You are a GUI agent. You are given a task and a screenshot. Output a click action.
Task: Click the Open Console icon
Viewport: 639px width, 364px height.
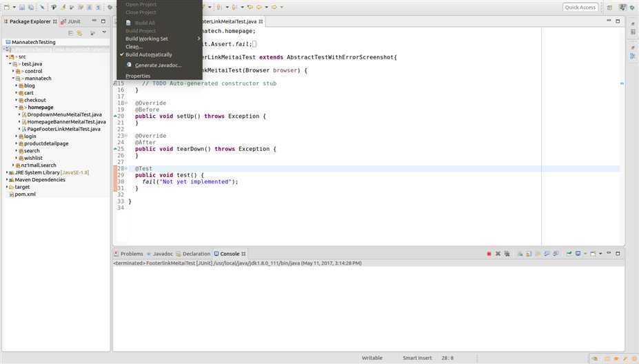593,254
